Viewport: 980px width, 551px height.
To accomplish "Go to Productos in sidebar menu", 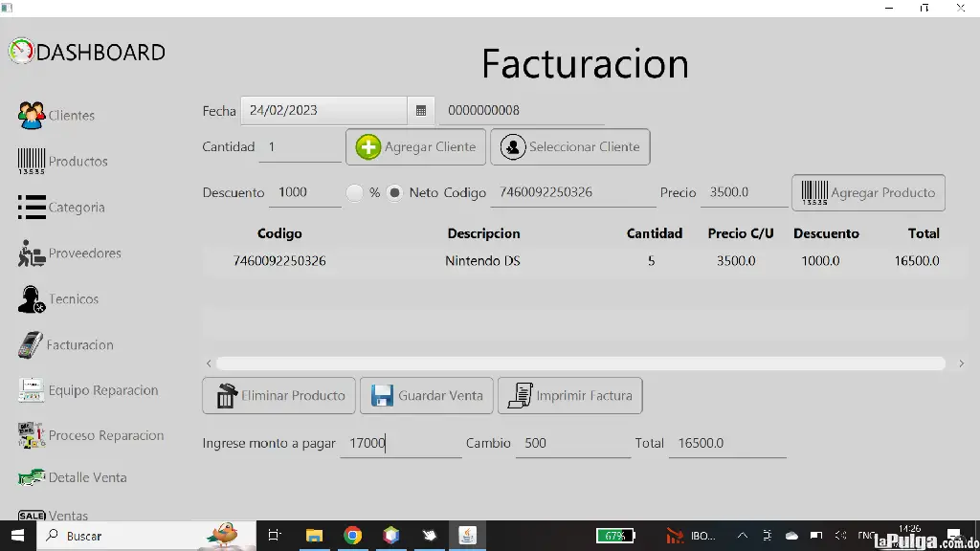I will point(78,161).
